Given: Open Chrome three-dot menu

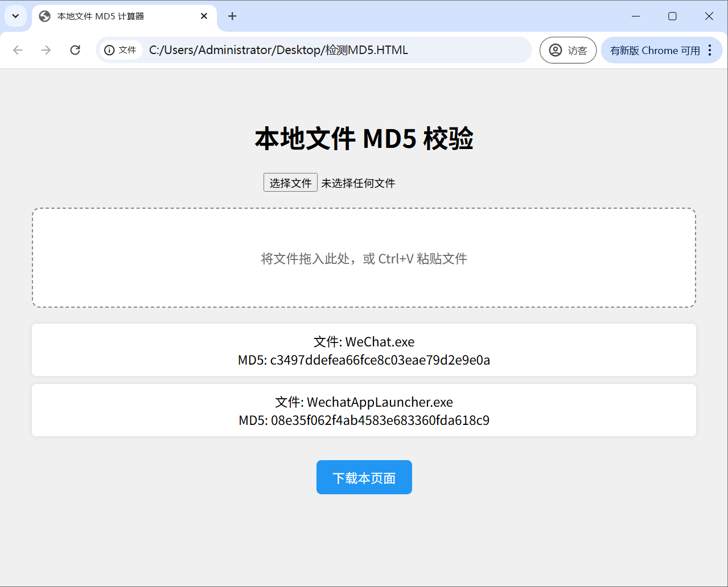Looking at the screenshot, I should [710, 50].
